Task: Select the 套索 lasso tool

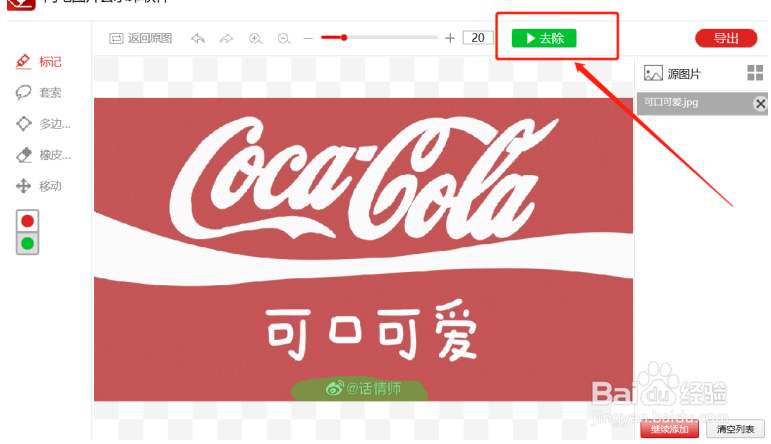Action: (39, 92)
